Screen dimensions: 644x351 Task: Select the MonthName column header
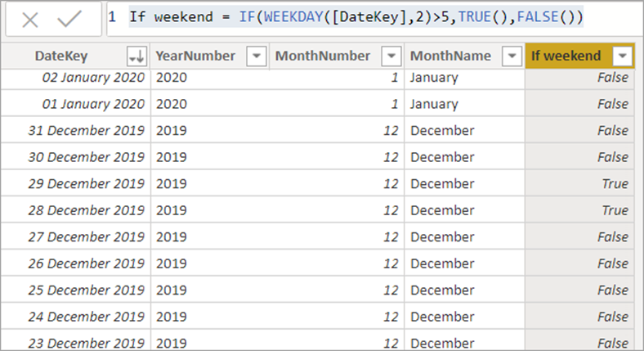450,56
